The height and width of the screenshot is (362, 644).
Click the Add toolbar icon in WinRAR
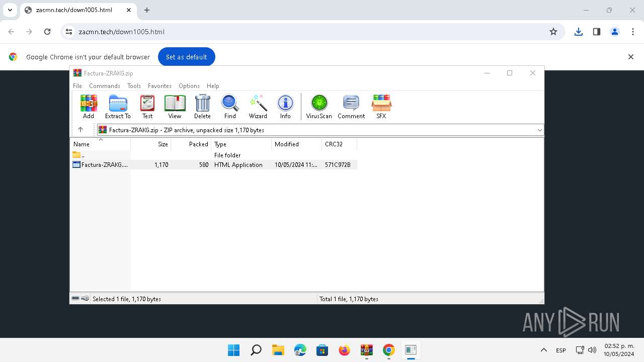(x=89, y=107)
